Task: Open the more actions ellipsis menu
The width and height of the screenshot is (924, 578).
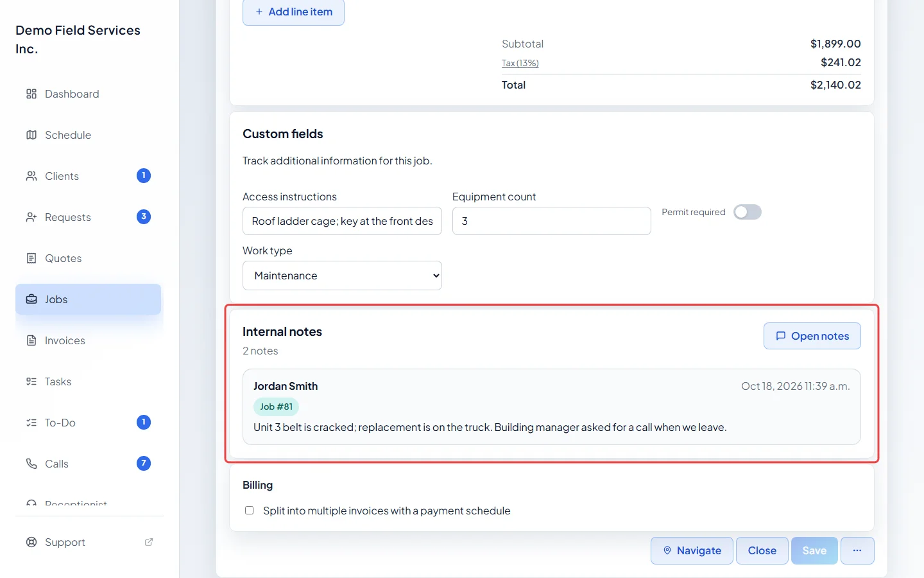Action: pos(857,550)
